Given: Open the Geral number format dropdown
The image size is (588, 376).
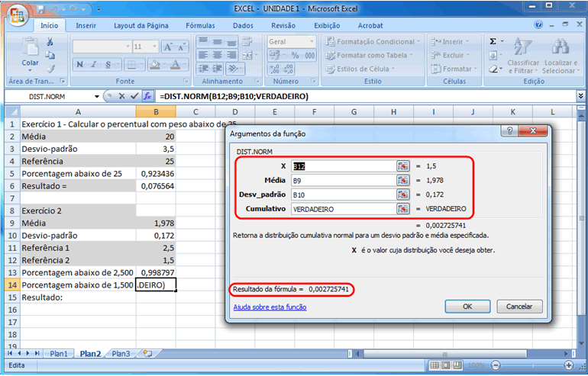Looking at the screenshot, I should click(x=310, y=42).
